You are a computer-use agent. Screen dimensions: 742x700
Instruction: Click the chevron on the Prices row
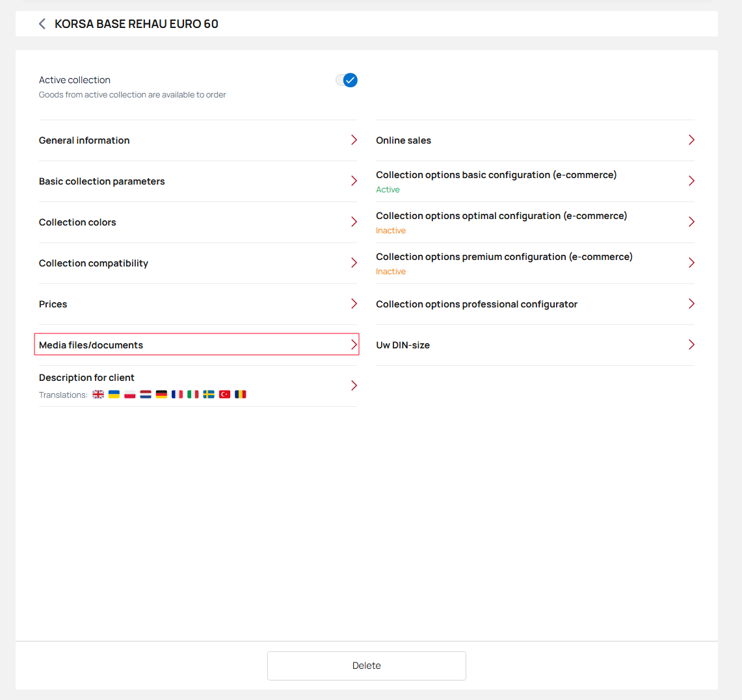(x=354, y=304)
